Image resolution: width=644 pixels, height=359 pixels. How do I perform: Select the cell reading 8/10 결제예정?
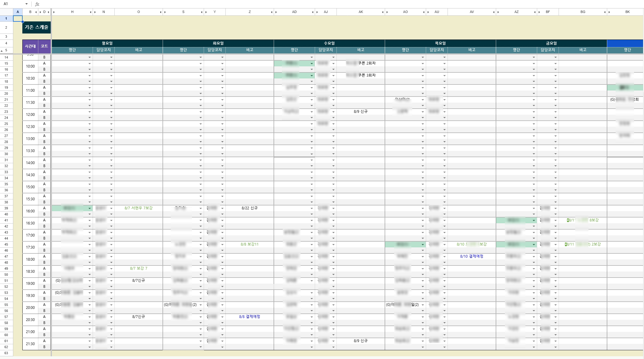pos(472,256)
